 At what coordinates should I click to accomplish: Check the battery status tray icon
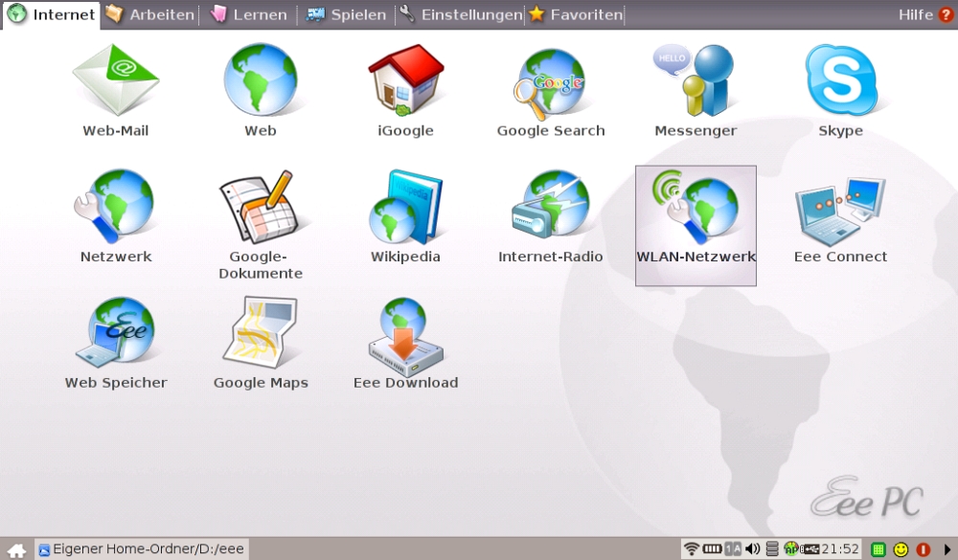713,549
